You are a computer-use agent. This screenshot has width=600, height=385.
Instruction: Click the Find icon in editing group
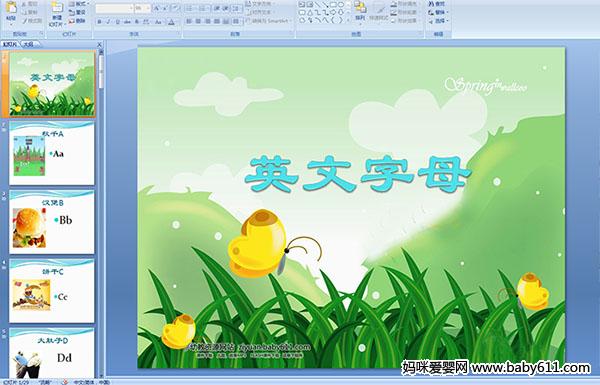(437, 4)
